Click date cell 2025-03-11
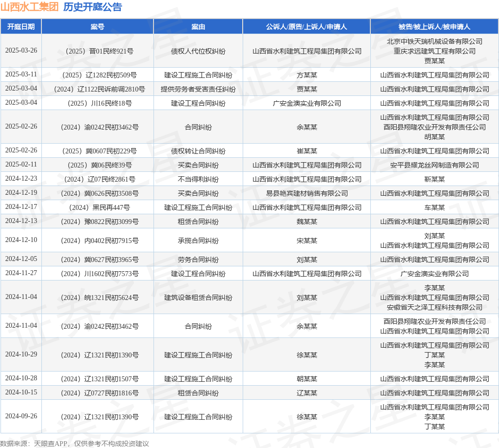The height and width of the screenshot is (448, 499). coord(21,75)
